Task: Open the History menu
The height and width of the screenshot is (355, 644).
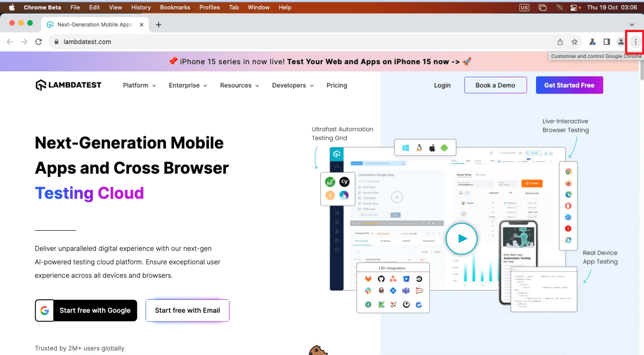Action: pos(141,7)
